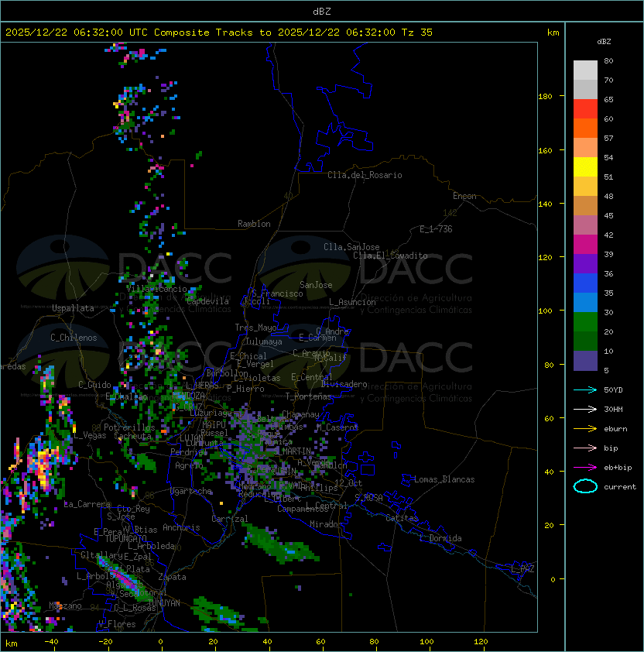Select the purple 39 dBZ color swatch

585,263
